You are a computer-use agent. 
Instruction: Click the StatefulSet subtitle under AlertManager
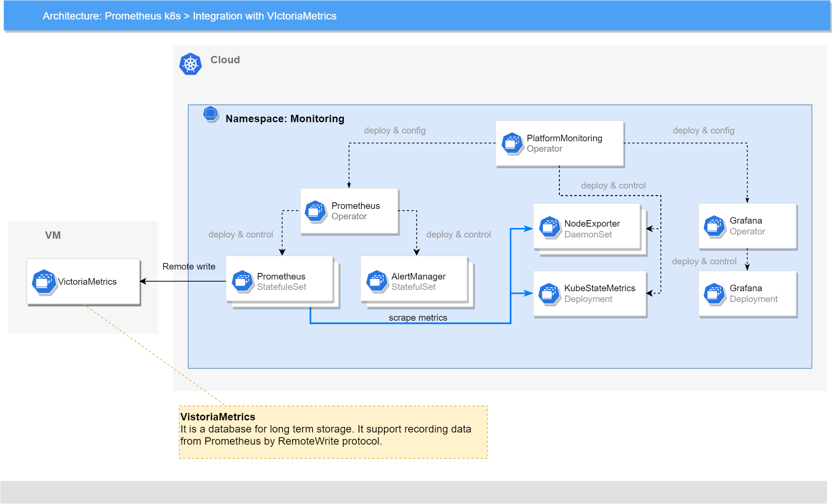pyautogui.click(x=413, y=287)
